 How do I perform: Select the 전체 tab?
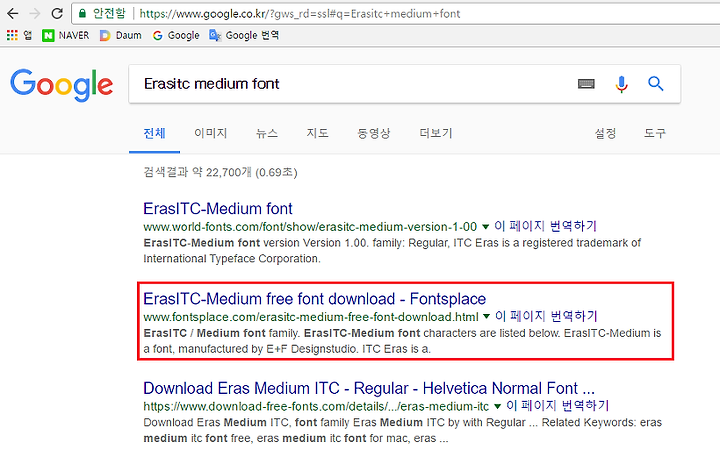(154, 133)
